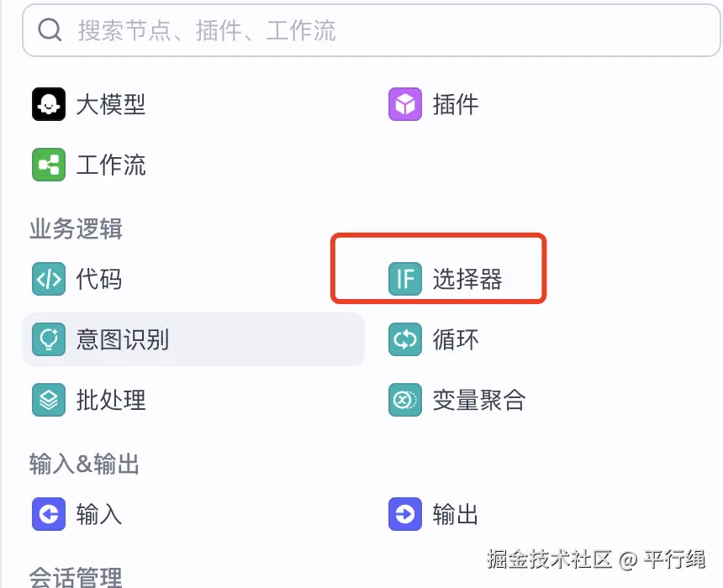Click the 批处理 stacked layers icon
Screen dimensions: 723x588
coord(49,400)
